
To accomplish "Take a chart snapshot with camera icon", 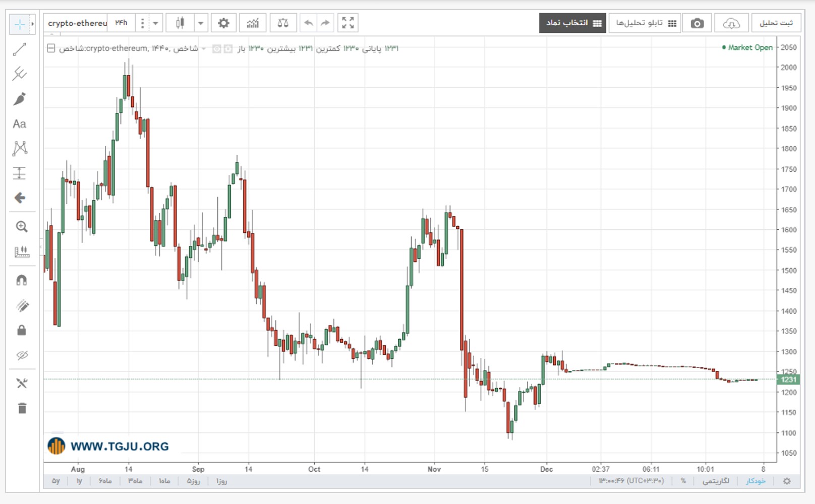I will [x=697, y=23].
